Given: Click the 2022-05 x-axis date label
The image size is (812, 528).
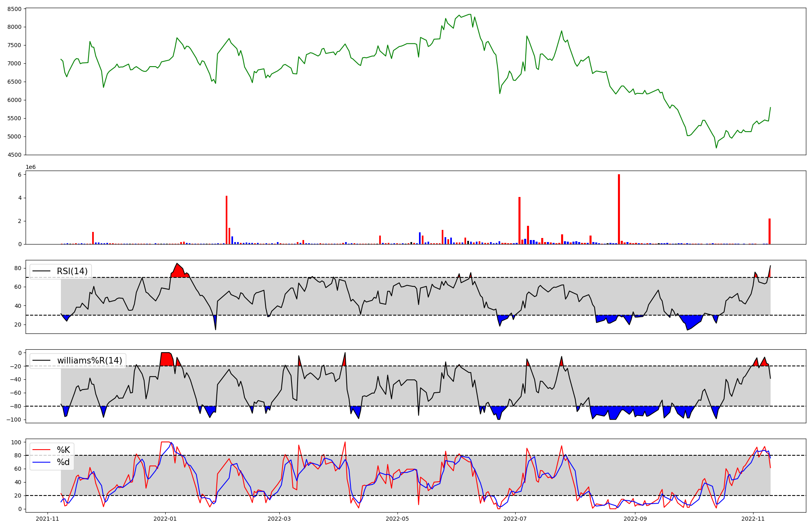Looking at the screenshot, I should pos(397,519).
